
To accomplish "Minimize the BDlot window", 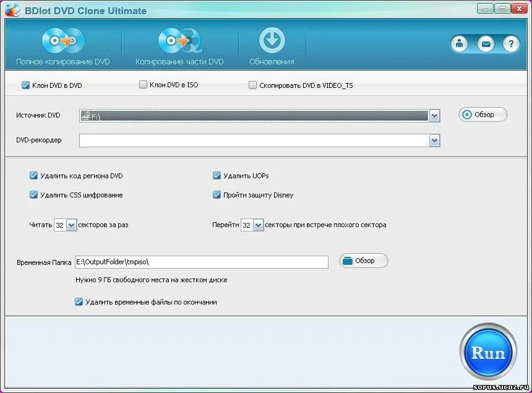I will coord(485,9).
